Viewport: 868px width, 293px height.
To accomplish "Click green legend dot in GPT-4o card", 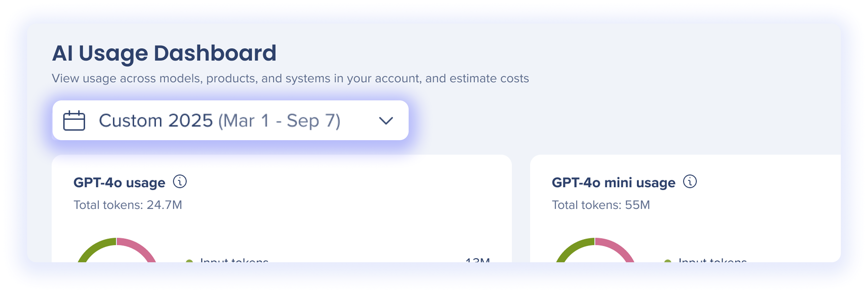I will [x=189, y=261].
